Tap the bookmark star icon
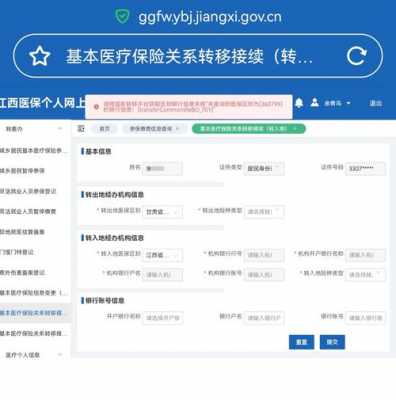The height and width of the screenshot is (400, 396). point(40,56)
